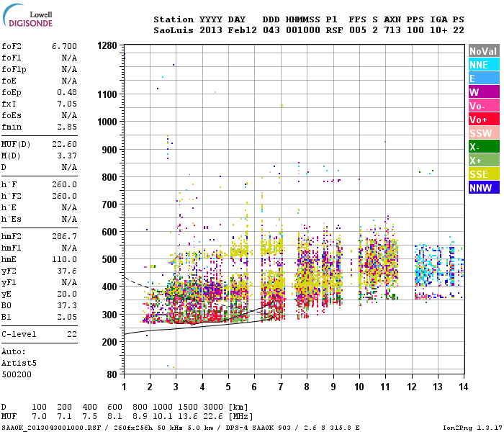The width and height of the screenshot is (504, 432).
Task: Click the 1280 y-axis label
Action: [107, 45]
